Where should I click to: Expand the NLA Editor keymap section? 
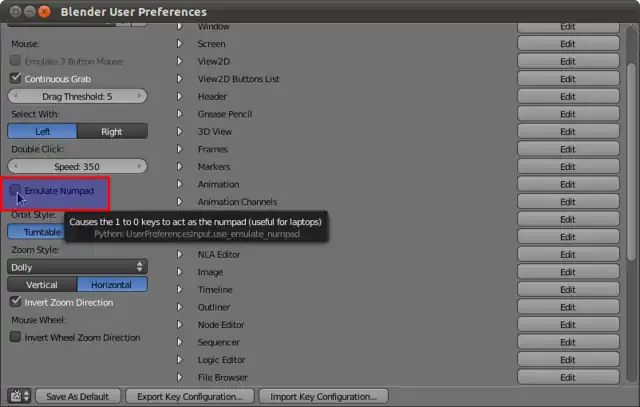[x=180, y=254]
